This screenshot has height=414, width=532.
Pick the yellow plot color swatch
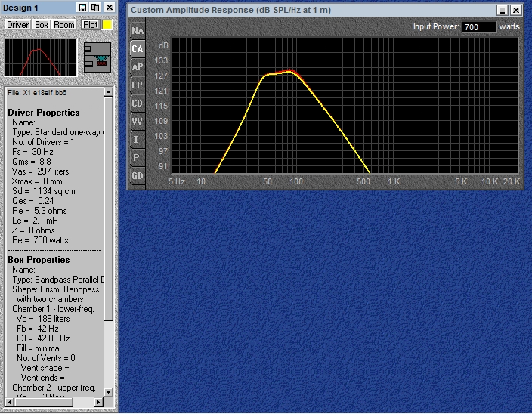[107, 25]
